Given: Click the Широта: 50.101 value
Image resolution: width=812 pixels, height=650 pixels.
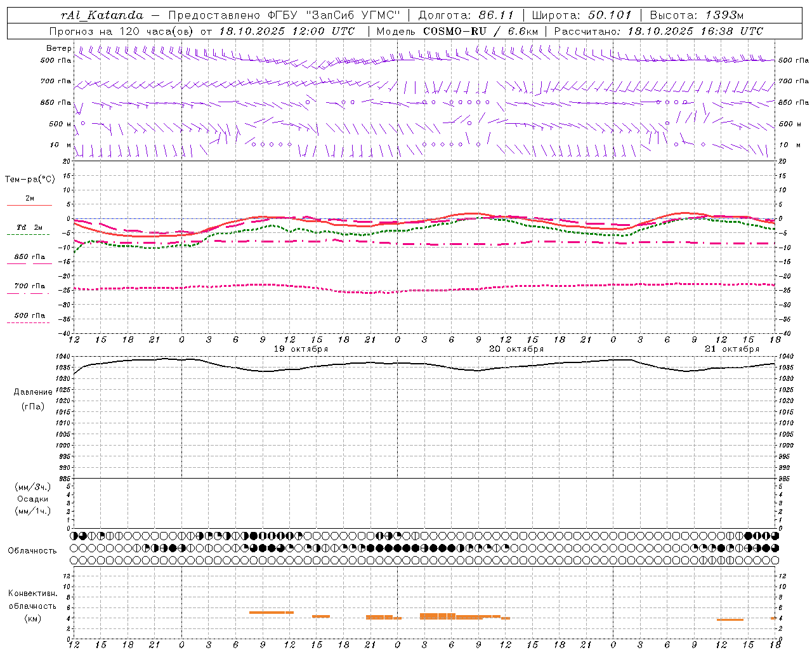Looking at the screenshot, I should (582, 15).
